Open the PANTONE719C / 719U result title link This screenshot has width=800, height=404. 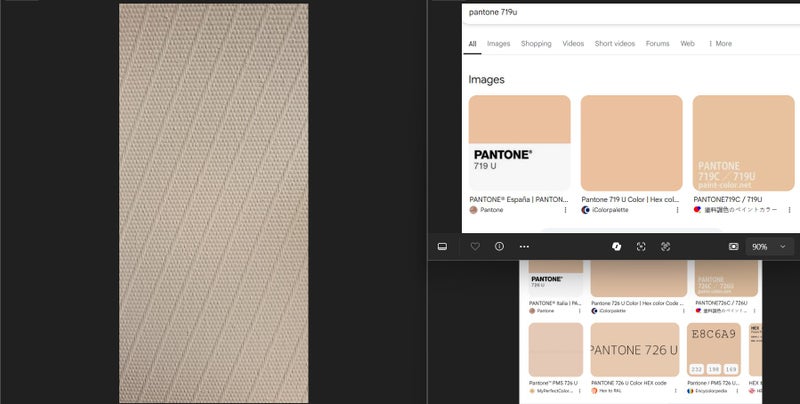click(728, 199)
